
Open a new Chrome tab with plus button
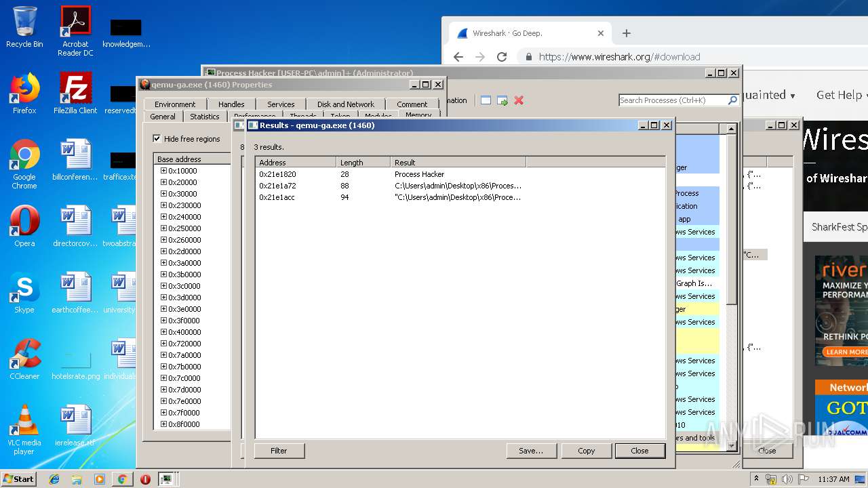(627, 33)
